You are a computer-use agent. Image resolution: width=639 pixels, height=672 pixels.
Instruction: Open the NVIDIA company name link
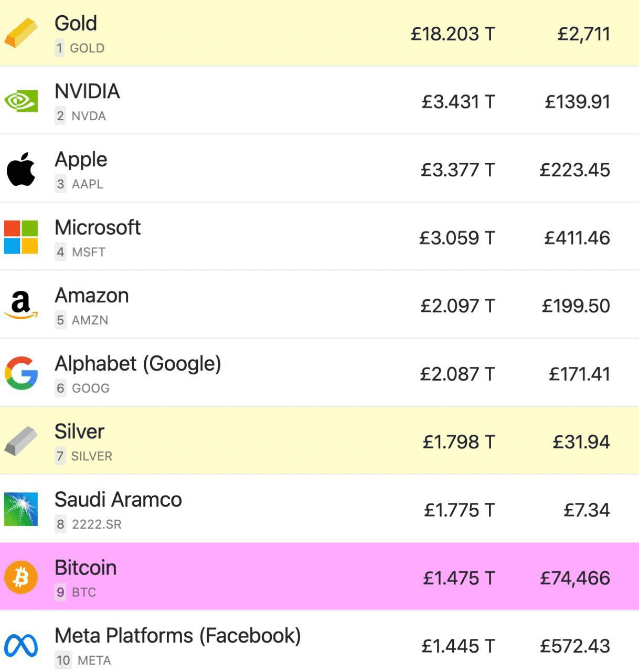[x=87, y=91]
